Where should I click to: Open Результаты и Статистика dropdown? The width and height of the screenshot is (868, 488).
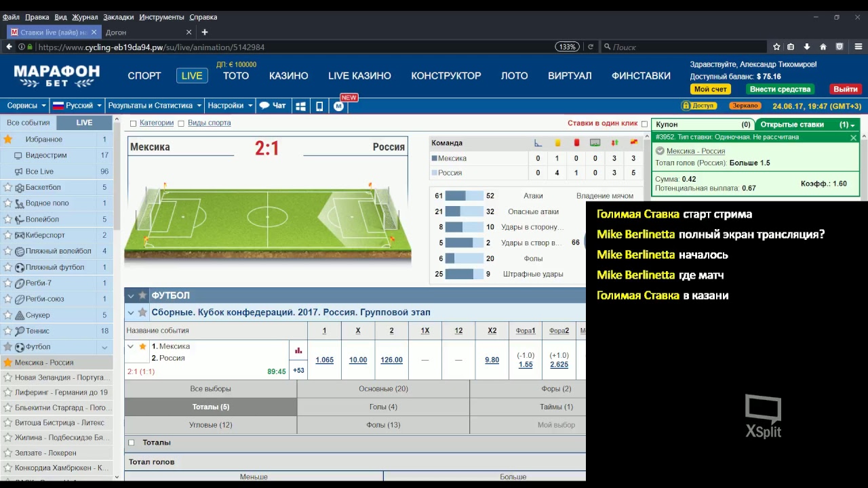click(155, 106)
